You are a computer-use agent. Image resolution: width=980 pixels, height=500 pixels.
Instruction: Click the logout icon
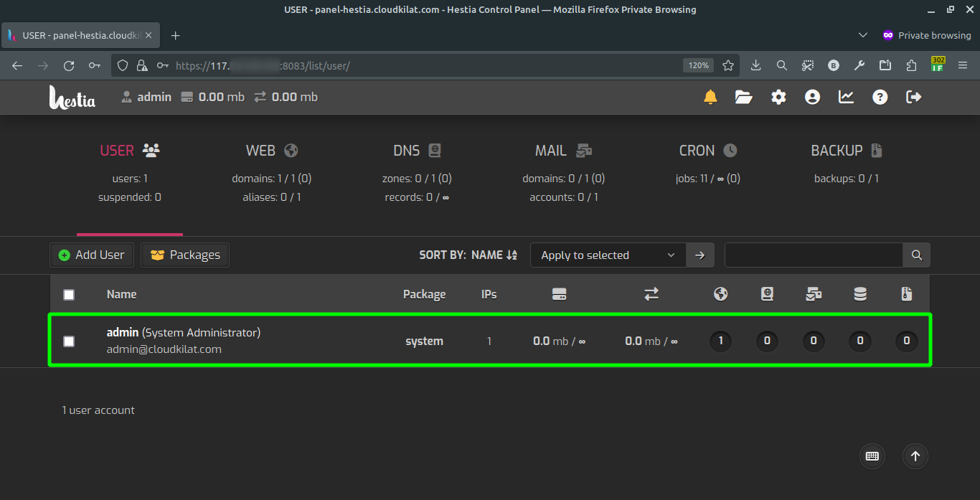(x=914, y=97)
